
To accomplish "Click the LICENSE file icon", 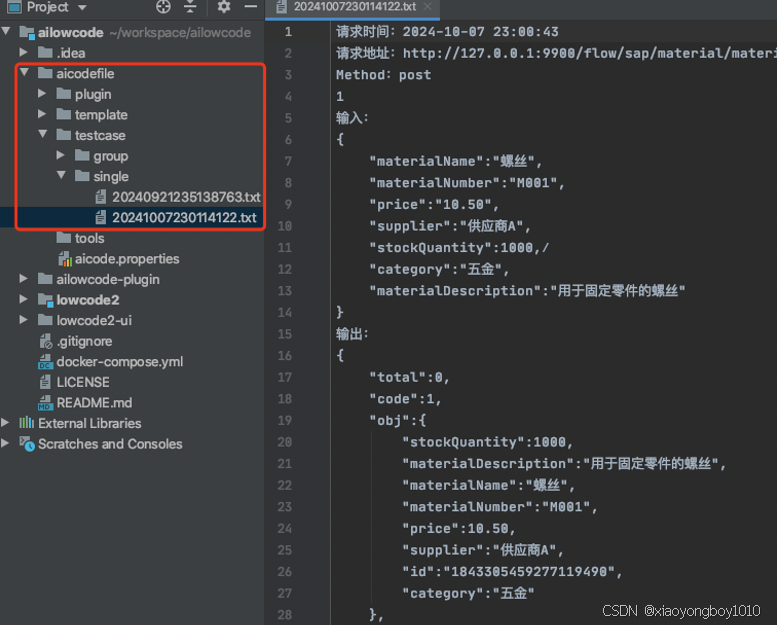I will (x=45, y=382).
